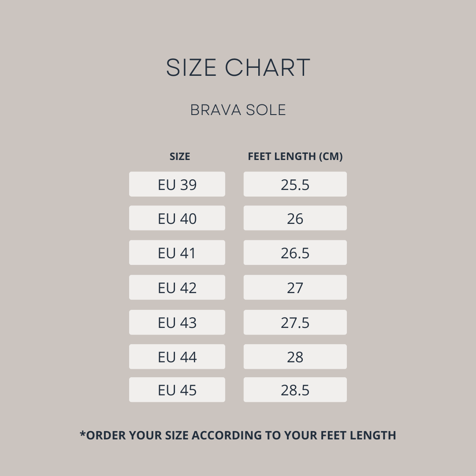
Task: Select the EU 40 size cell
Action: [x=177, y=218]
